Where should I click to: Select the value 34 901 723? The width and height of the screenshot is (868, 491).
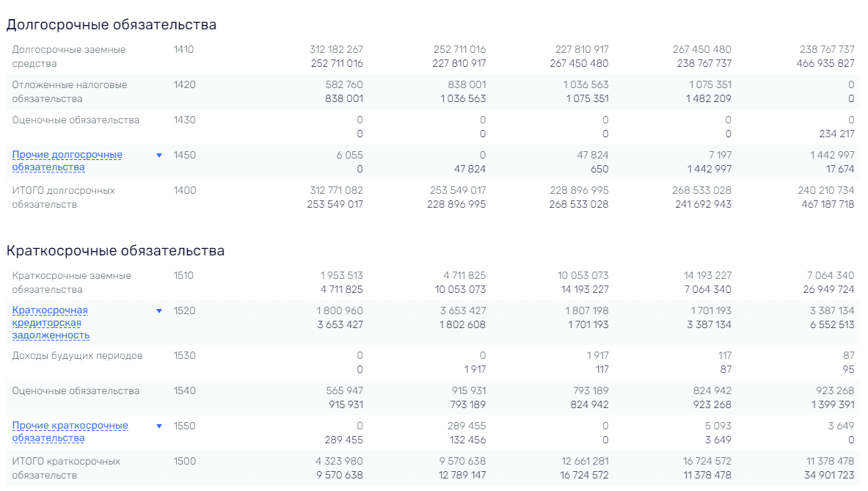coord(829,476)
